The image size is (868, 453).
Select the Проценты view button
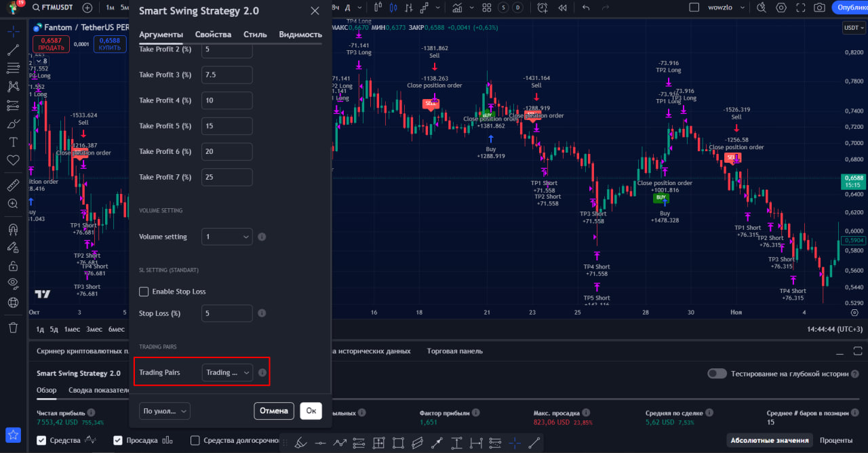click(835, 441)
